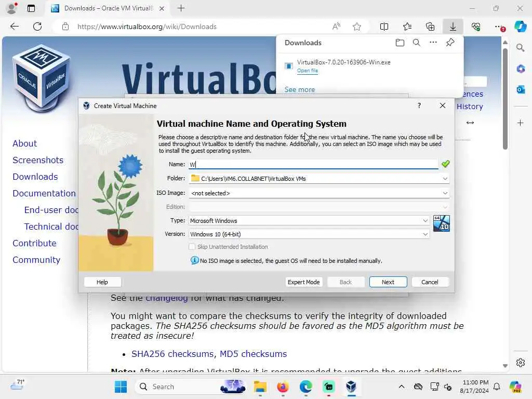Pin the Downloads panel
The width and height of the screenshot is (532, 399).
pyautogui.click(x=450, y=43)
